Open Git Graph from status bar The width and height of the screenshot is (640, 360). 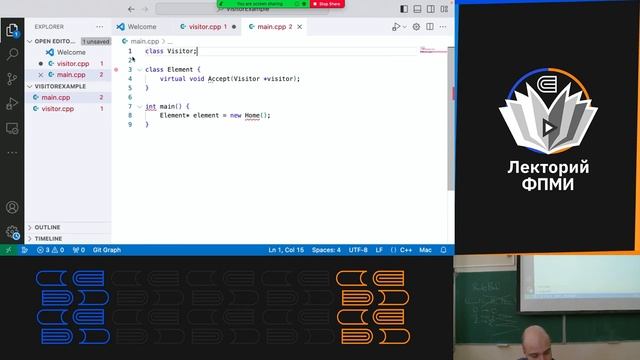click(107, 250)
